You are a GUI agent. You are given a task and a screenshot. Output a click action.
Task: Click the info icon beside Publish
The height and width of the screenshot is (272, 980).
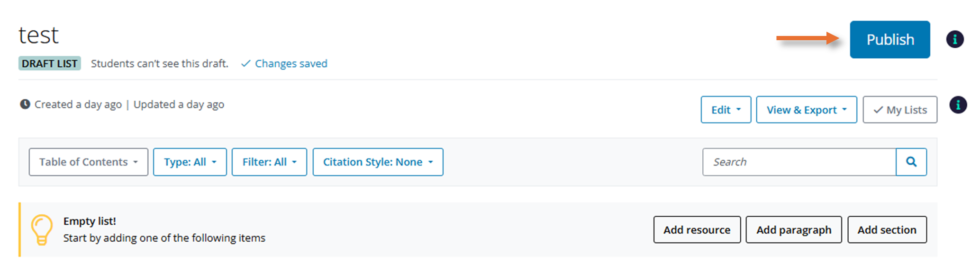(955, 39)
